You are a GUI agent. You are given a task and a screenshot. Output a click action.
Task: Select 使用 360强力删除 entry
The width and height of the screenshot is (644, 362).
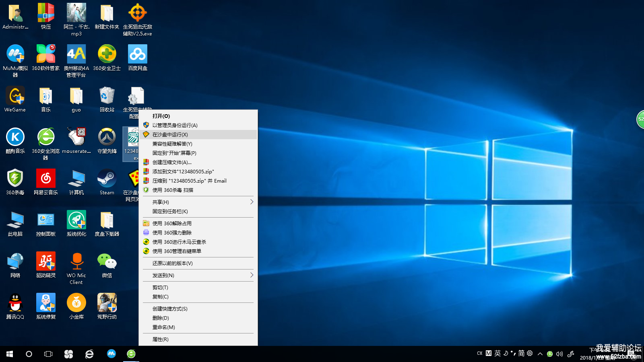pos(198,233)
